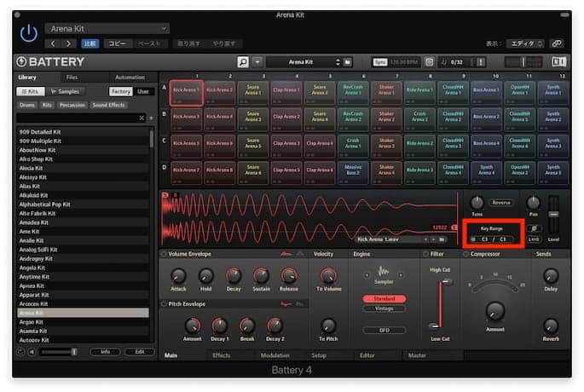Click the コピー copy button

(118, 43)
